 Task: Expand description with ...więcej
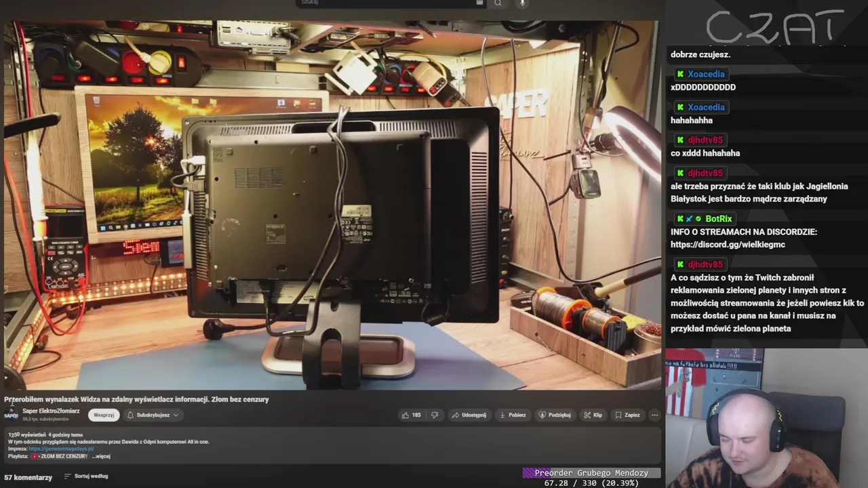101,456
